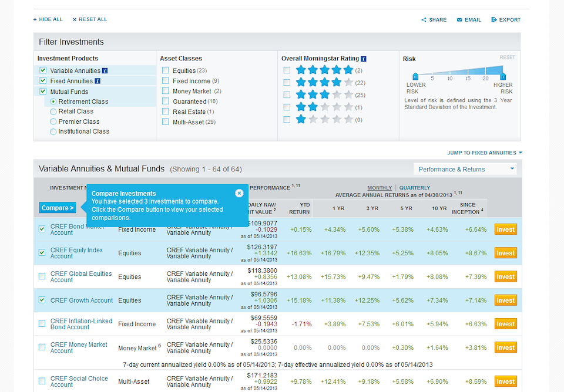Check CREF Global Equities Account
The height and width of the screenshot is (392, 564).
click(42, 276)
